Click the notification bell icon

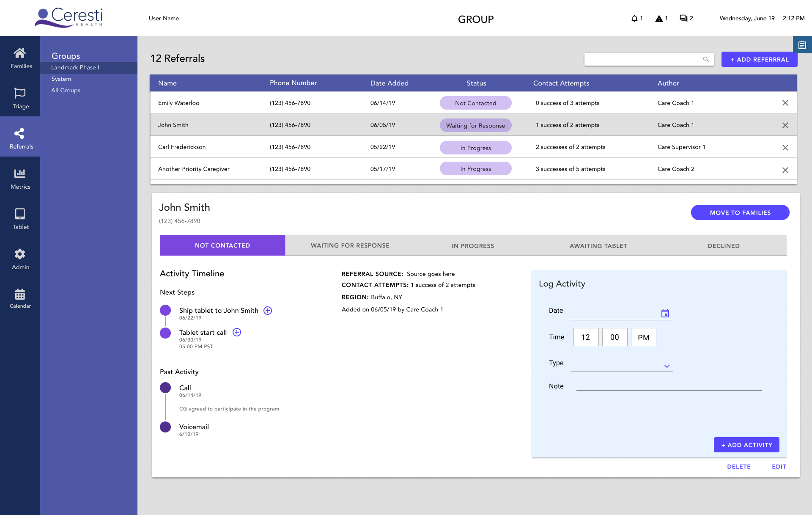pos(634,18)
